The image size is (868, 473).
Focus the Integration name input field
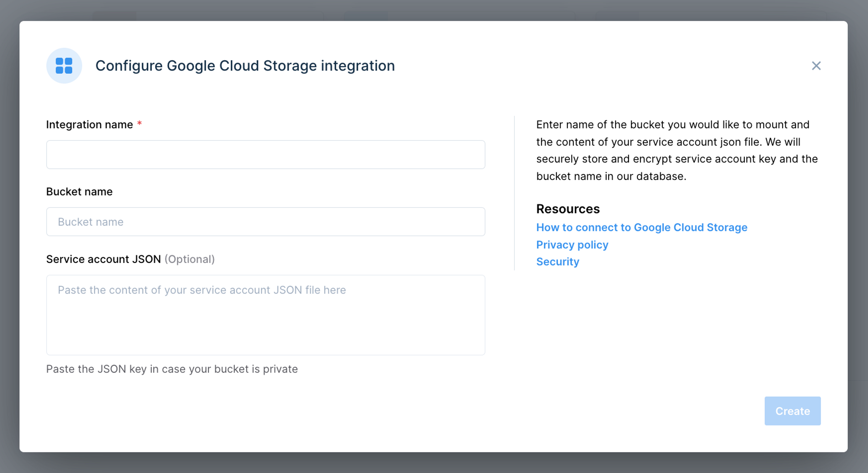tap(266, 155)
